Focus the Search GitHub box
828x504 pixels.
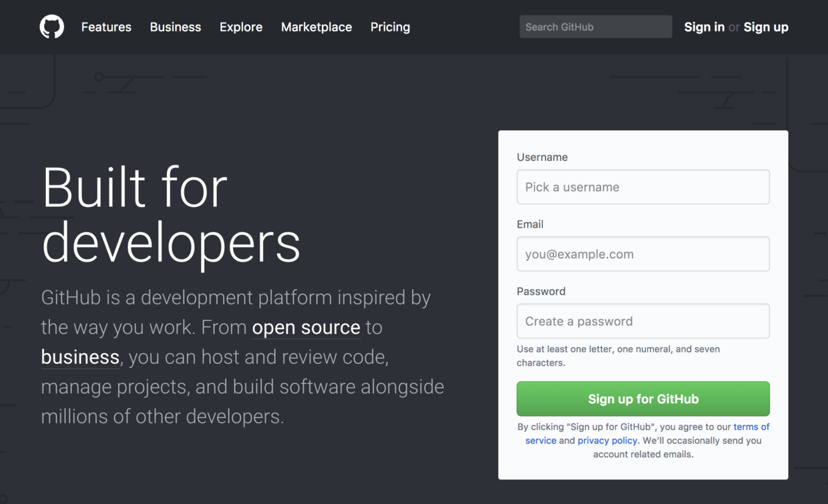(596, 27)
